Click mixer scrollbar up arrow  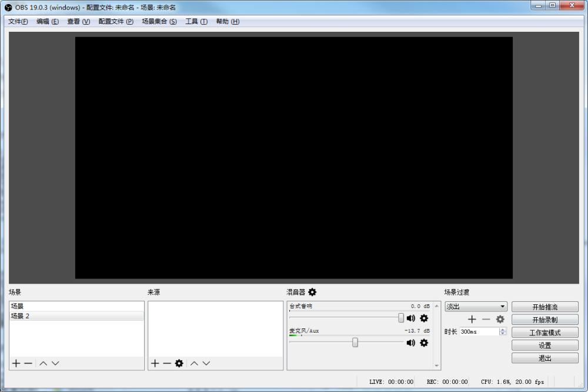click(x=436, y=306)
